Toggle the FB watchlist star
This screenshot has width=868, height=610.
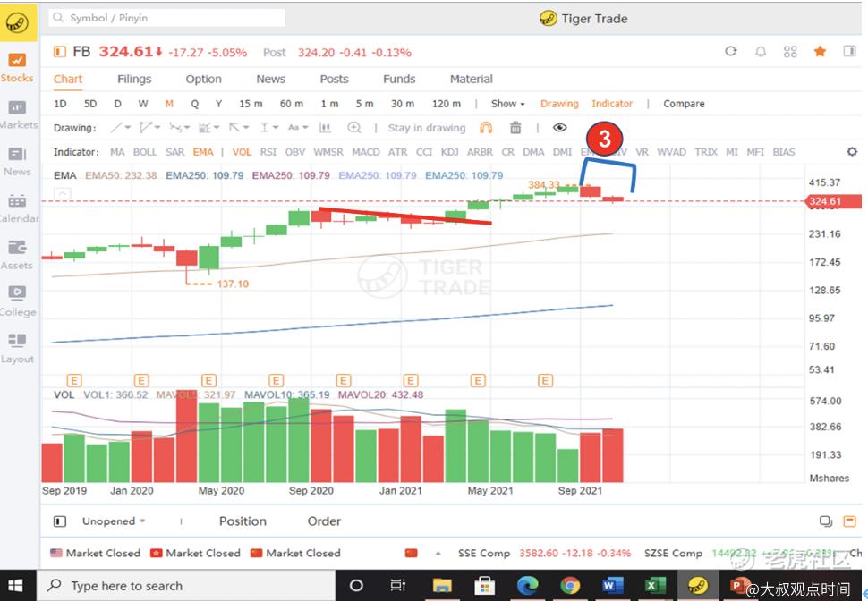(820, 52)
